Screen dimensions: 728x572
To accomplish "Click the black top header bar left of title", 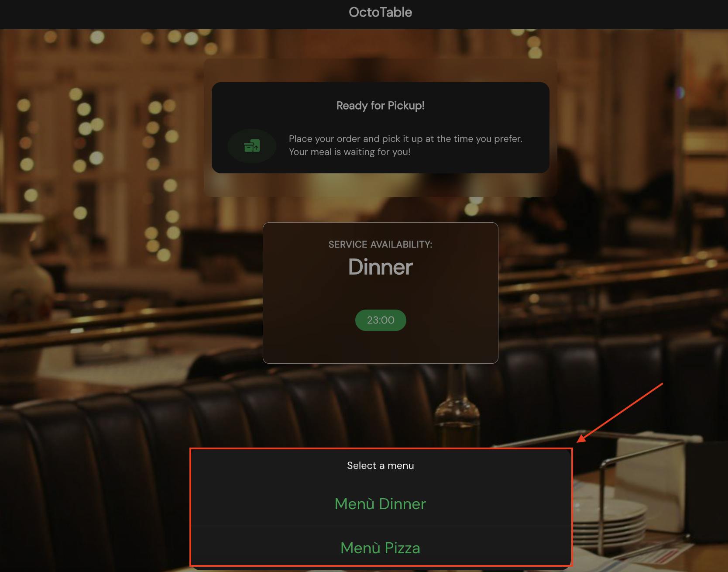I will pos(175,14).
